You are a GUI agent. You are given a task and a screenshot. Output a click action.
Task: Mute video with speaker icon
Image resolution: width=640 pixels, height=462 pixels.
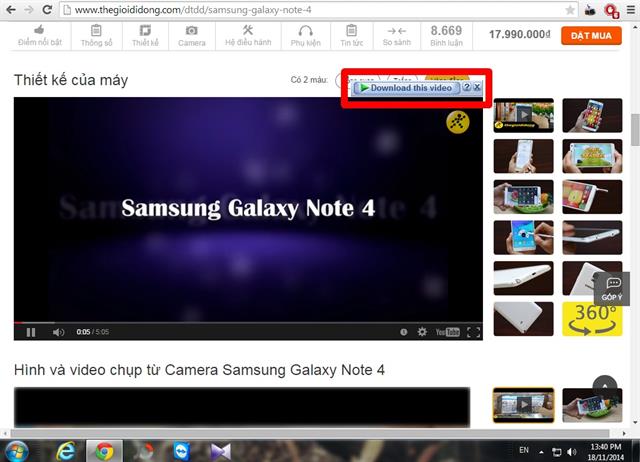58,332
